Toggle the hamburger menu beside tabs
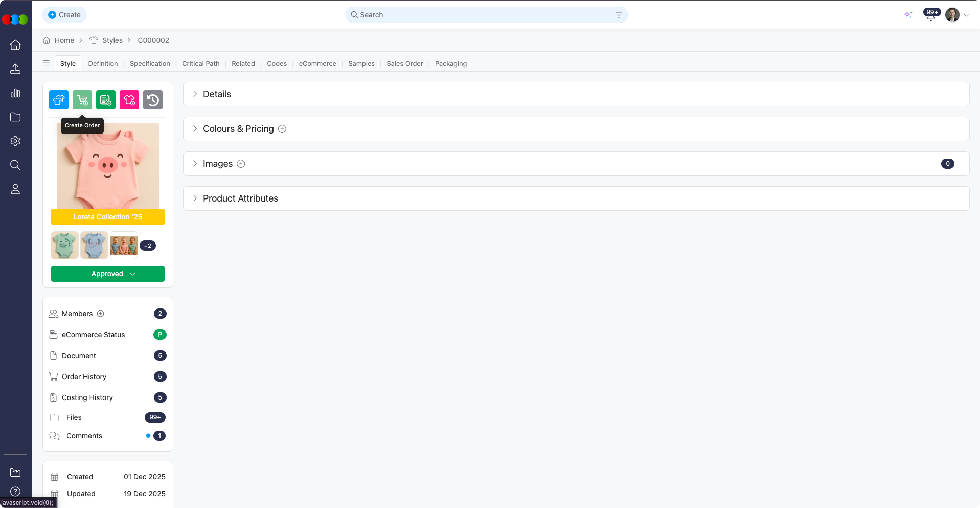The width and height of the screenshot is (980, 508). point(47,63)
